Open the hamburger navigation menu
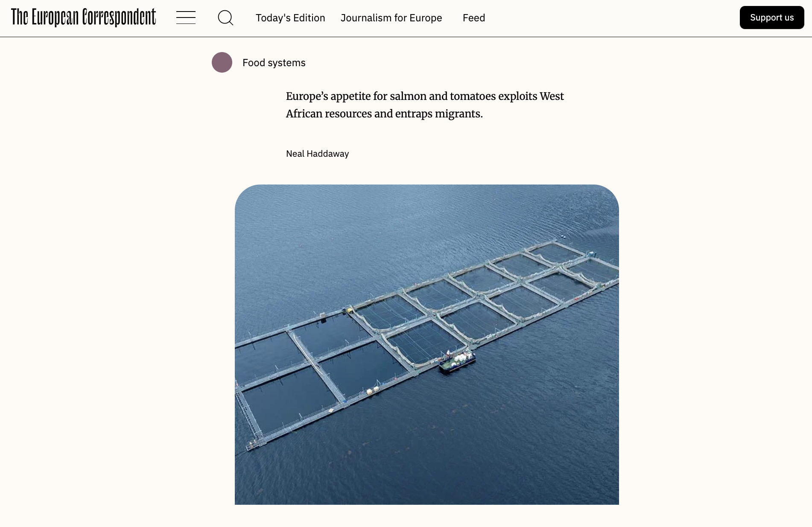This screenshot has width=812, height=527. point(186,18)
